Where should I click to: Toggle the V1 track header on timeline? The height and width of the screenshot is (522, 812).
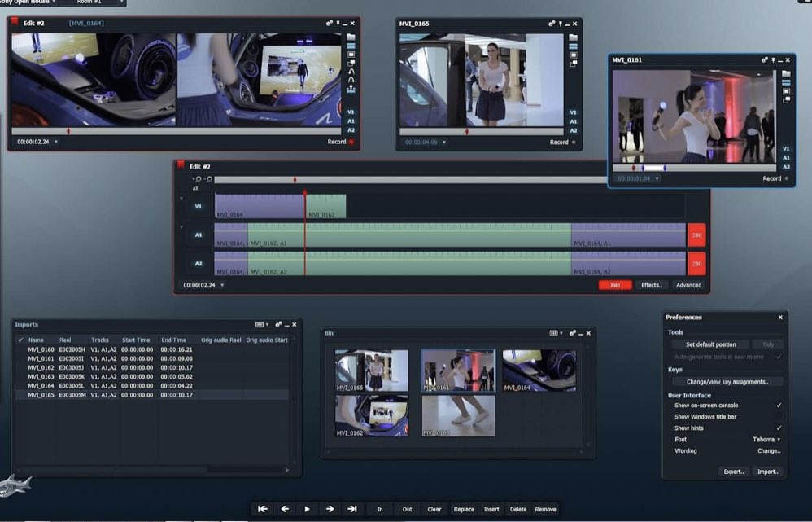pos(199,206)
